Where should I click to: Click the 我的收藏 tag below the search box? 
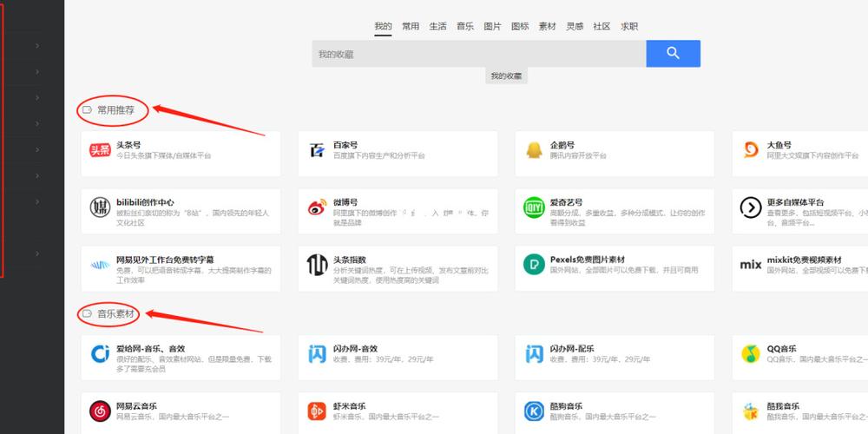[507, 76]
